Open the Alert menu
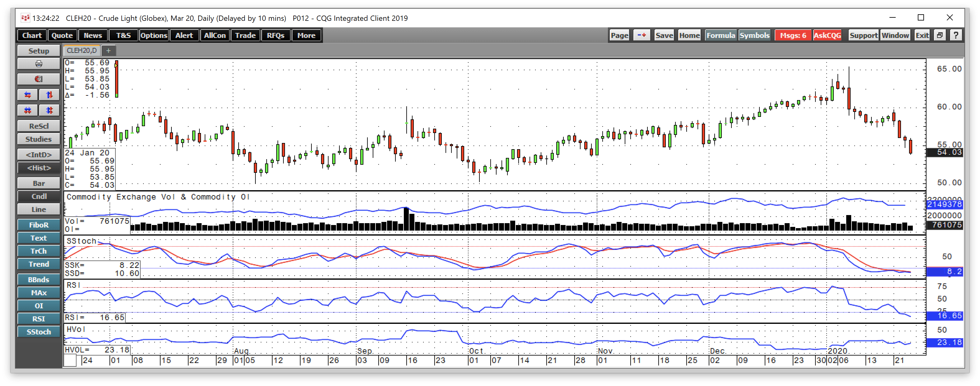 pos(184,35)
